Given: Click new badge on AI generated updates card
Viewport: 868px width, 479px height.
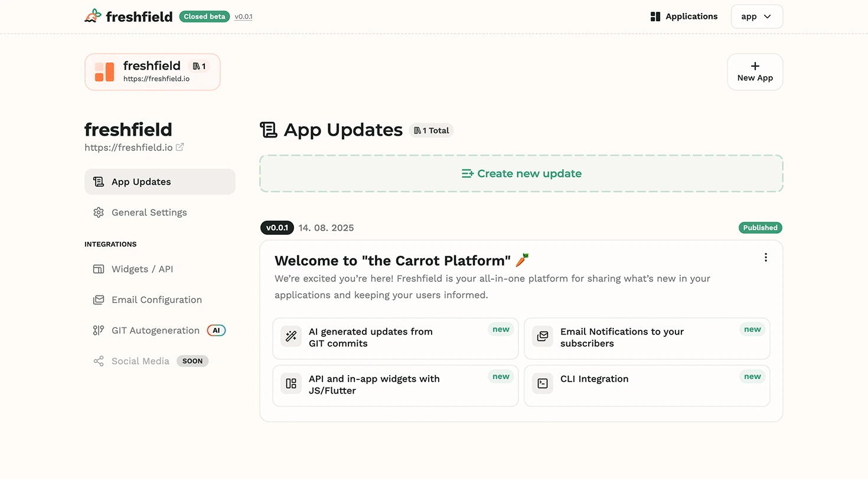Looking at the screenshot, I should tap(501, 329).
